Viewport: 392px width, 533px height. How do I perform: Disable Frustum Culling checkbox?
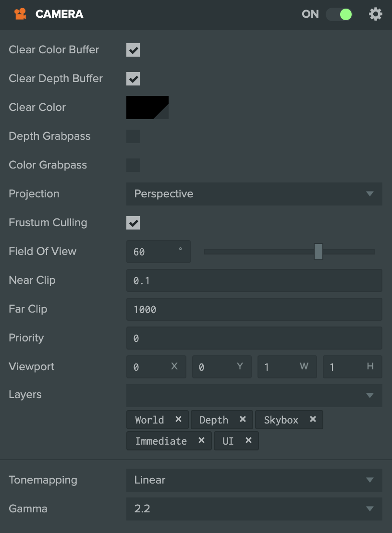133,223
